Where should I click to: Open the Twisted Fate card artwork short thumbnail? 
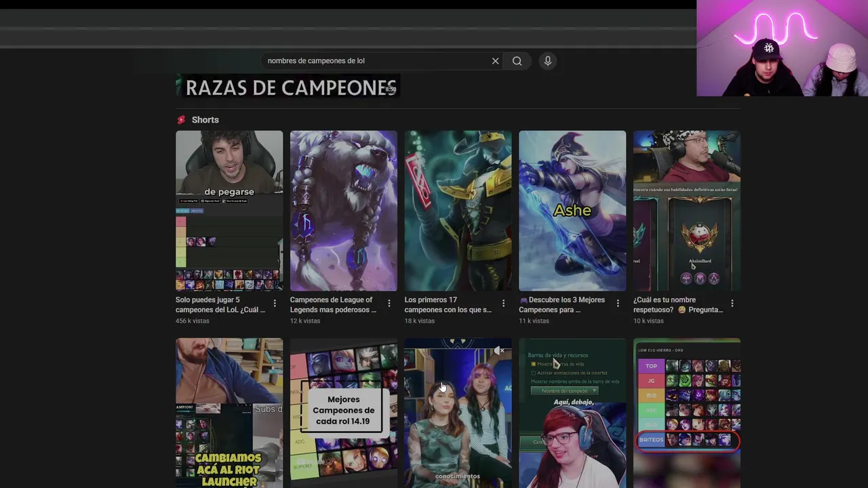click(458, 211)
